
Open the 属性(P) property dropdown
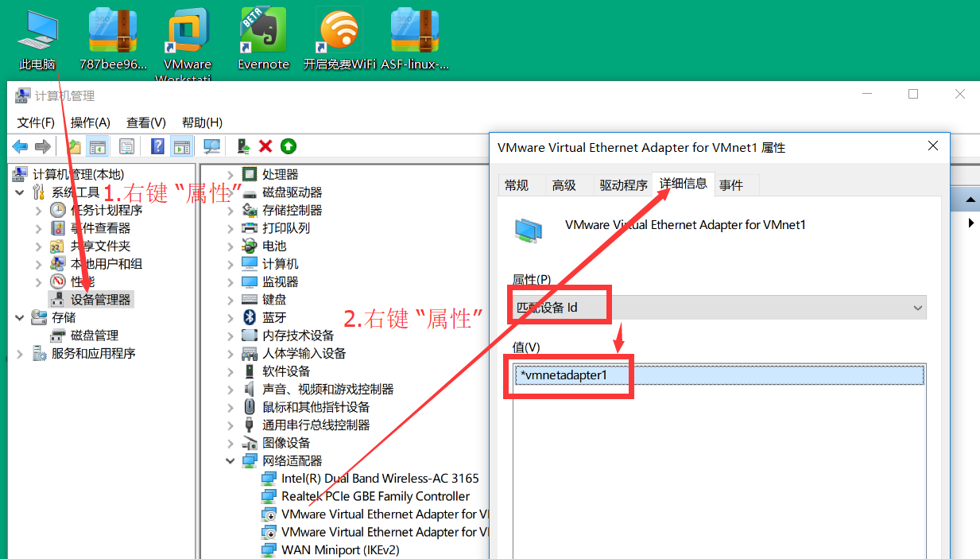[x=718, y=307]
